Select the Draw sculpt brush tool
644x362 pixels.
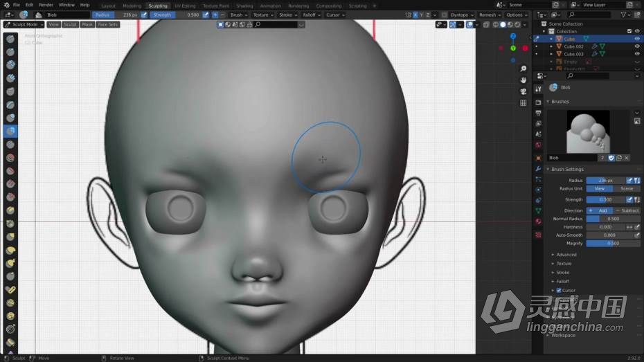tap(10, 39)
